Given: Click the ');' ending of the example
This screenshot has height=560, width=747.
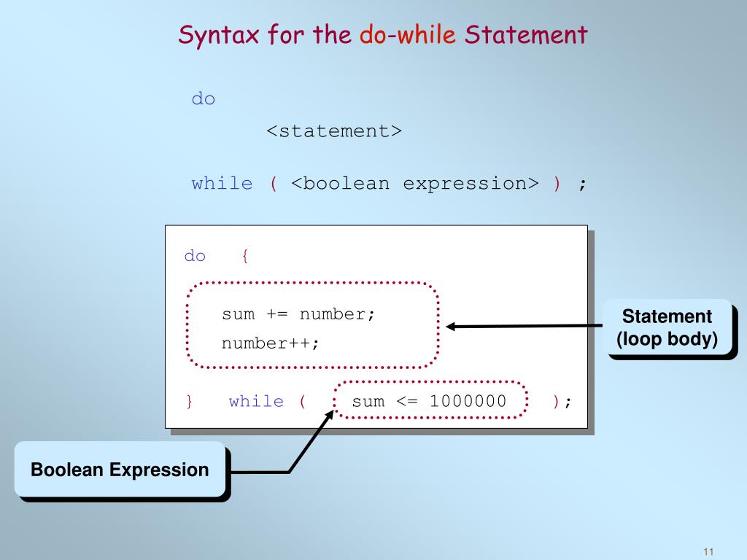Looking at the screenshot, I should [562, 402].
